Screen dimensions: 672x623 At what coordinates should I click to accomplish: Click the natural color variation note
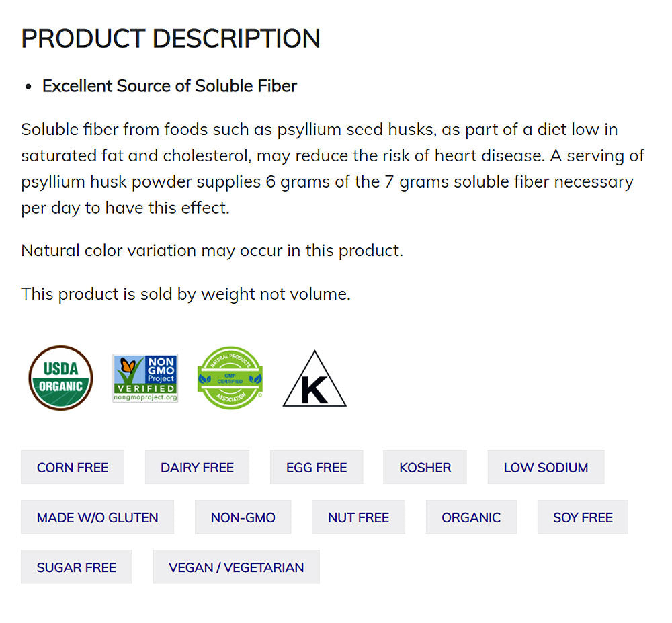[212, 251]
